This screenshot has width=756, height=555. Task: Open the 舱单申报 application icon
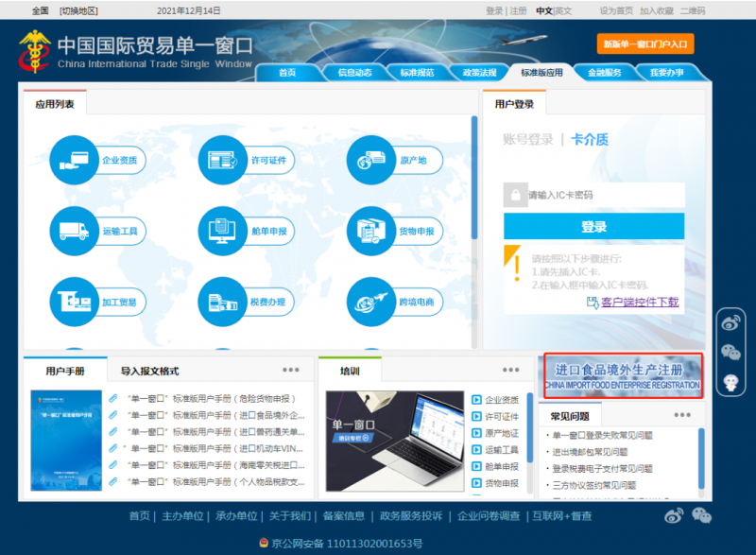point(223,231)
